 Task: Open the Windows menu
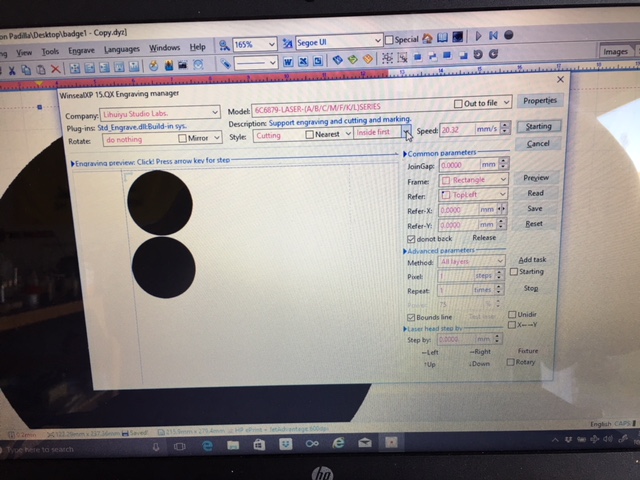point(164,48)
